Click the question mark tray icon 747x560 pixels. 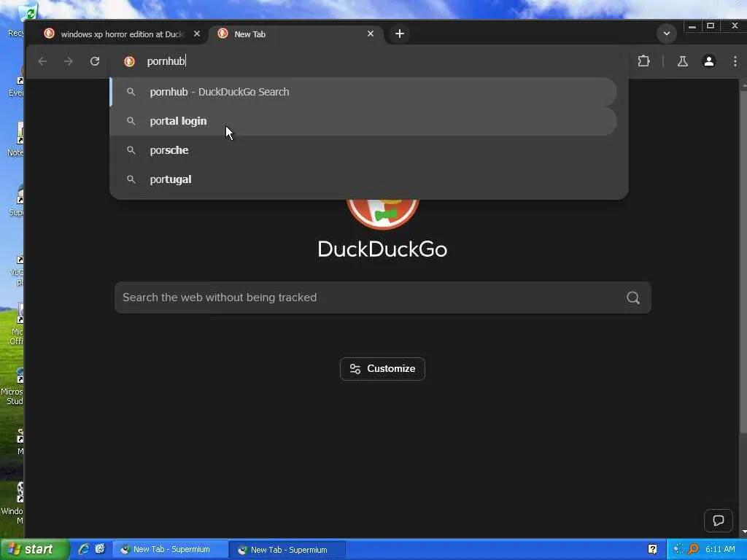pyautogui.click(x=653, y=550)
